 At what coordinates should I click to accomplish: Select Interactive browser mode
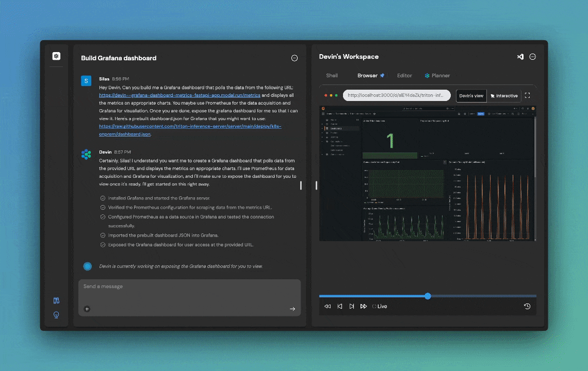tap(504, 95)
